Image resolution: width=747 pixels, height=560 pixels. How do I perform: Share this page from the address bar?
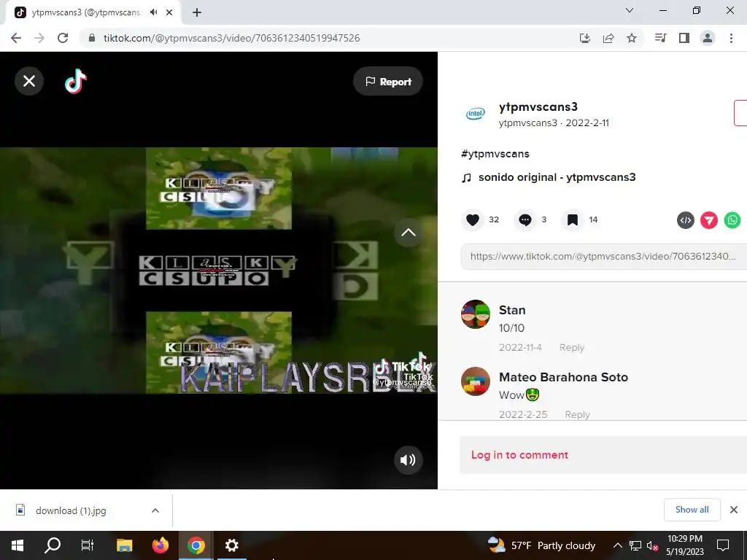tap(608, 38)
